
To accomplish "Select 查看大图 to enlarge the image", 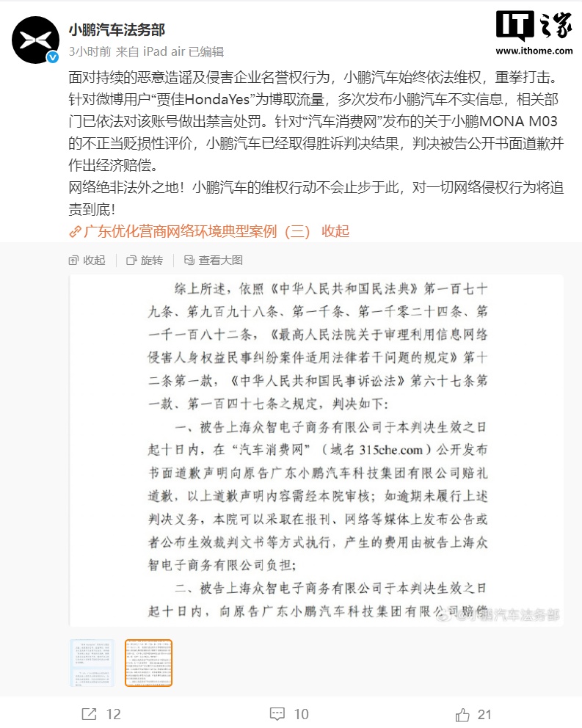I will tap(220, 260).
